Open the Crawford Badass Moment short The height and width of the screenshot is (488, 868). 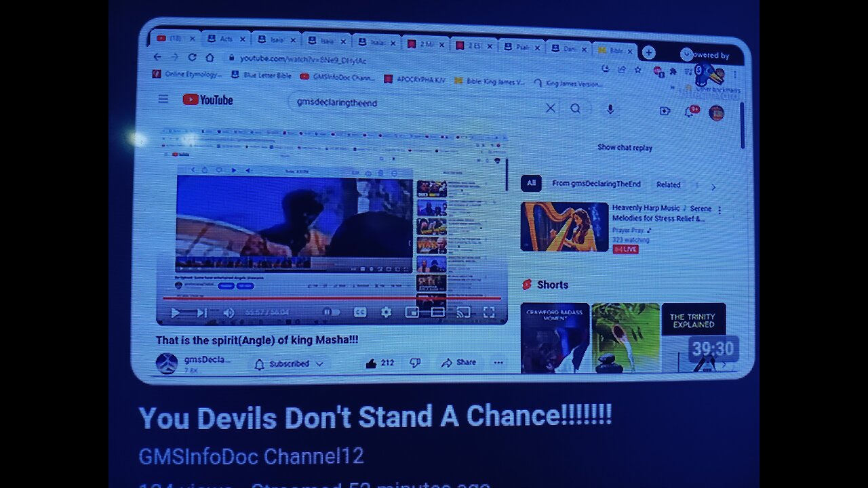pos(555,338)
